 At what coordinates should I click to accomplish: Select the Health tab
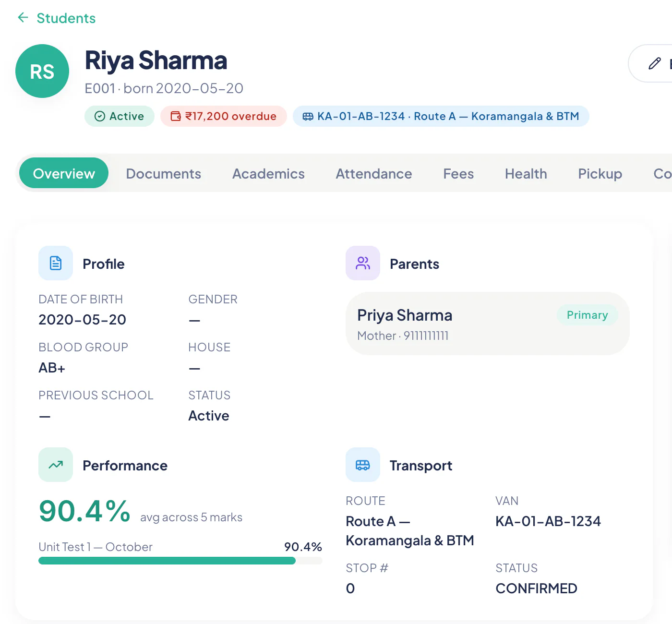tap(526, 173)
